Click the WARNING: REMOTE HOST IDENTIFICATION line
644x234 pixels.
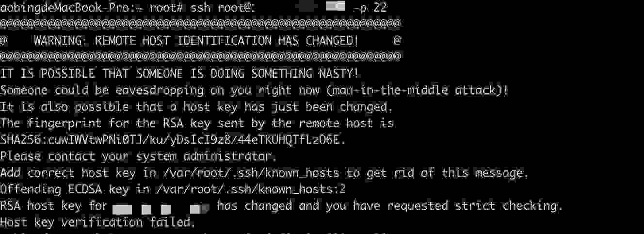[x=196, y=40]
